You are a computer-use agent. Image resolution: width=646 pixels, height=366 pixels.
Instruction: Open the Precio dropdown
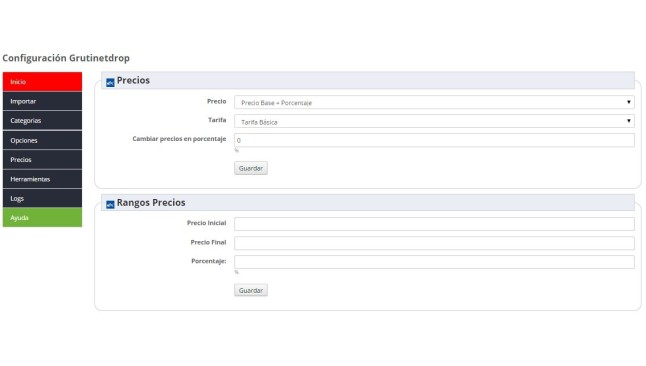tap(434, 102)
